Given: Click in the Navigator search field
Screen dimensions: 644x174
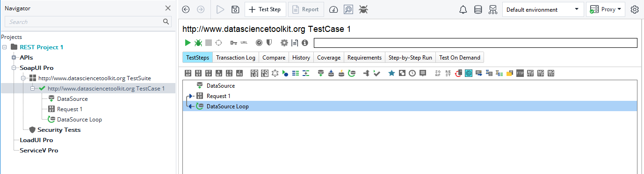Looking at the screenshot, I should click(x=88, y=22).
